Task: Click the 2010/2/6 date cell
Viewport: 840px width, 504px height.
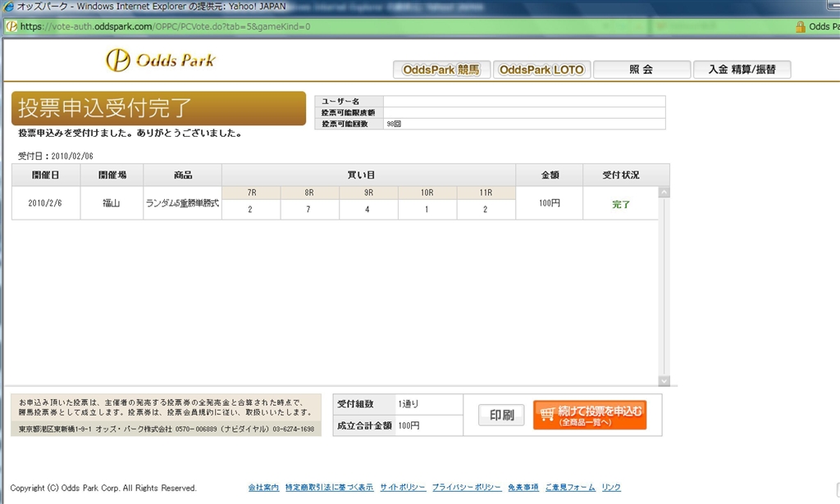Action: [x=45, y=203]
